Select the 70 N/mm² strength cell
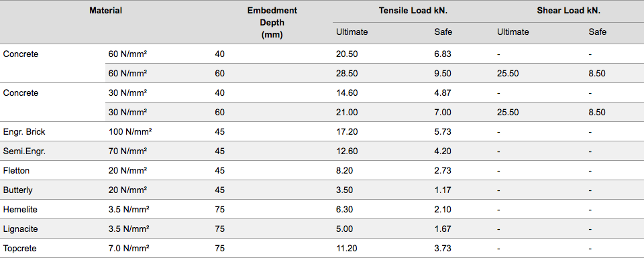Screen dimensions: 644x258 [127, 151]
